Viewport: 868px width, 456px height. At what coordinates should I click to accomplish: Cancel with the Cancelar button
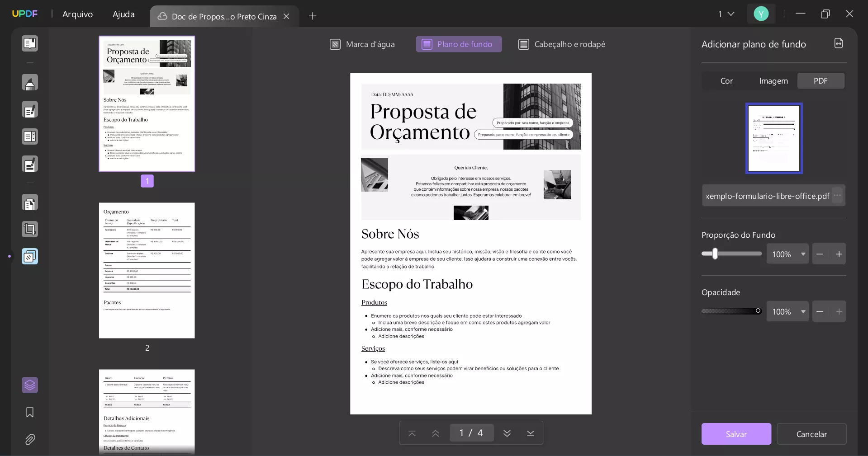pyautogui.click(x=811, y=434)
